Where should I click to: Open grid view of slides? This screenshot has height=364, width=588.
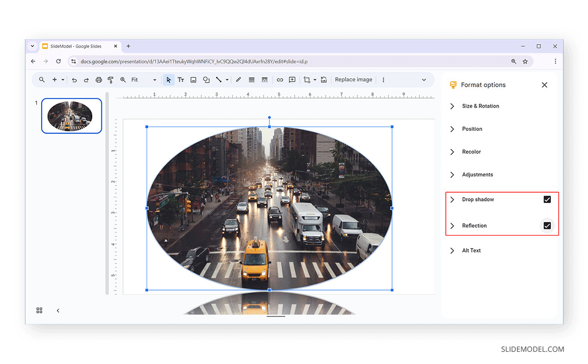point(40,311)
